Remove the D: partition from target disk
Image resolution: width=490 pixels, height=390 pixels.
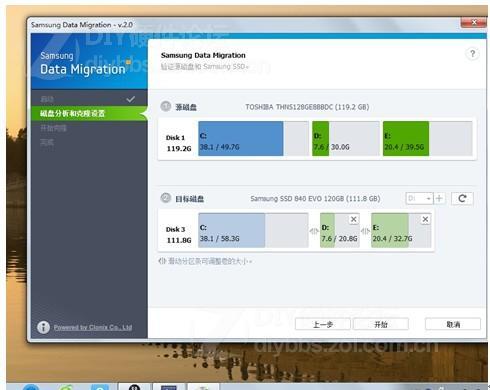354,219
